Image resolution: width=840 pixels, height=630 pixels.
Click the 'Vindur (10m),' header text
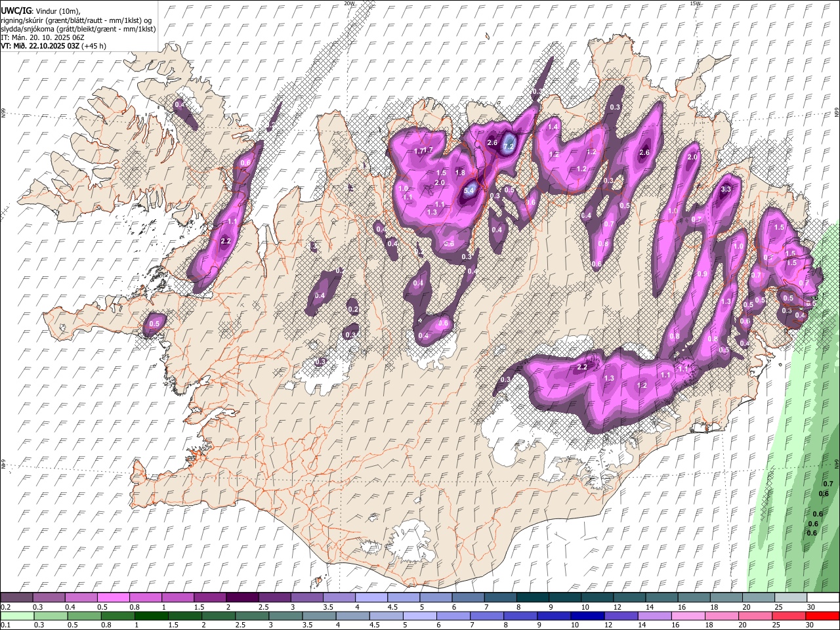click(58, 11)
